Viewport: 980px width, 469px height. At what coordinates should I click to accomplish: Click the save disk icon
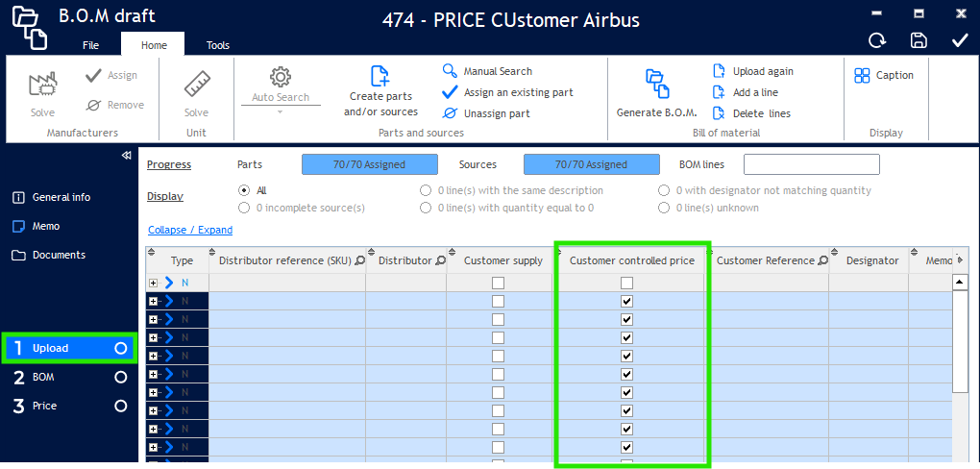click(x=919, y=40)
